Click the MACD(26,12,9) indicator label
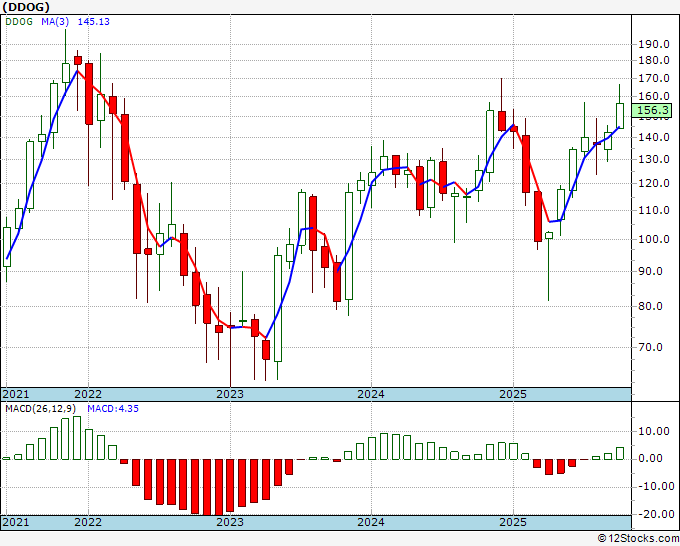The height and width of the screenshot is (546, 680). click(x=40, y=409)
